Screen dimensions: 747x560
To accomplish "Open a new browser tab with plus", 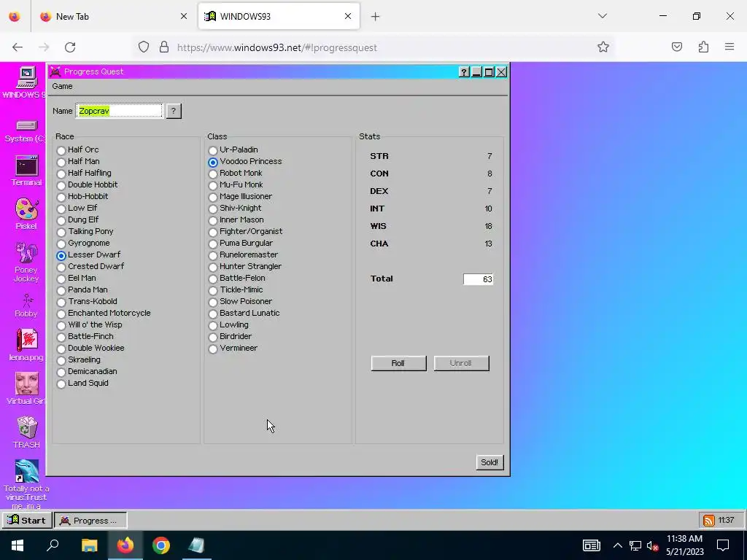I will tap(376, 16).
